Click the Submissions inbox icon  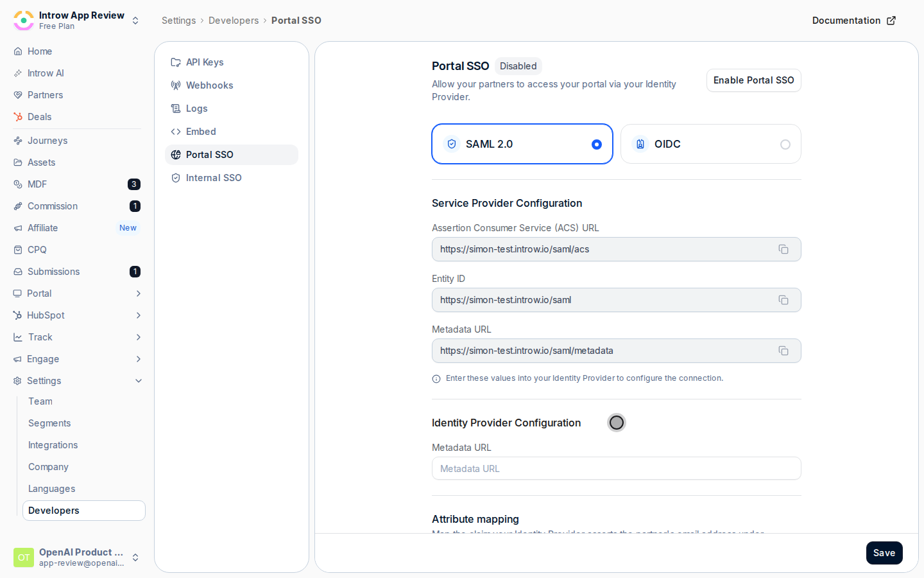18,272
